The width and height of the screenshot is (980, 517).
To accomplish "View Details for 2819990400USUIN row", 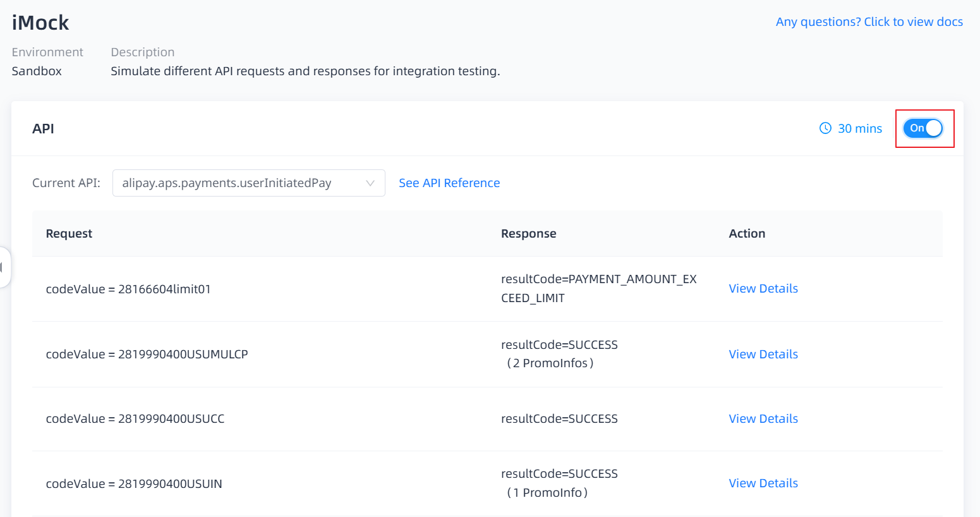I will [x=763, y=484].
